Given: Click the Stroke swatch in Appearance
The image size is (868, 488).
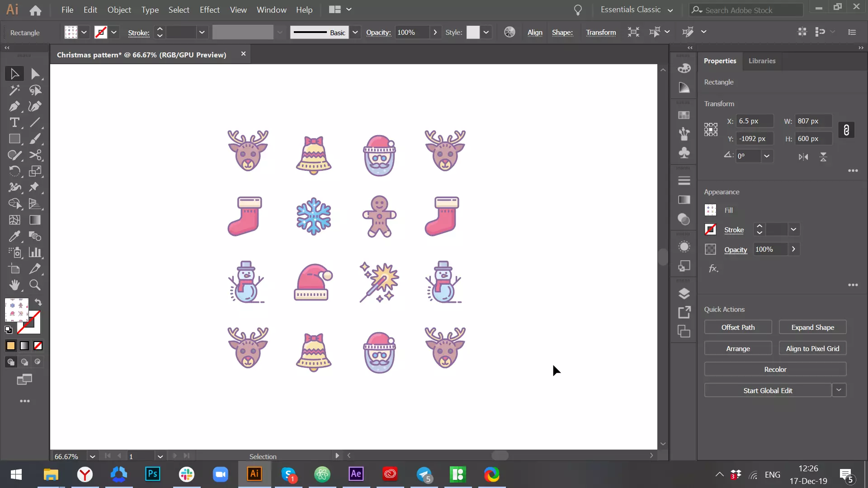Looking at the screenshot, I should pyautogui.click(x=710, y=230).
